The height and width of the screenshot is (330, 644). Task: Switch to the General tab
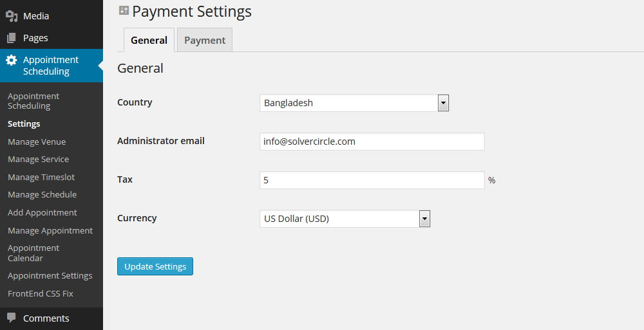149,41
